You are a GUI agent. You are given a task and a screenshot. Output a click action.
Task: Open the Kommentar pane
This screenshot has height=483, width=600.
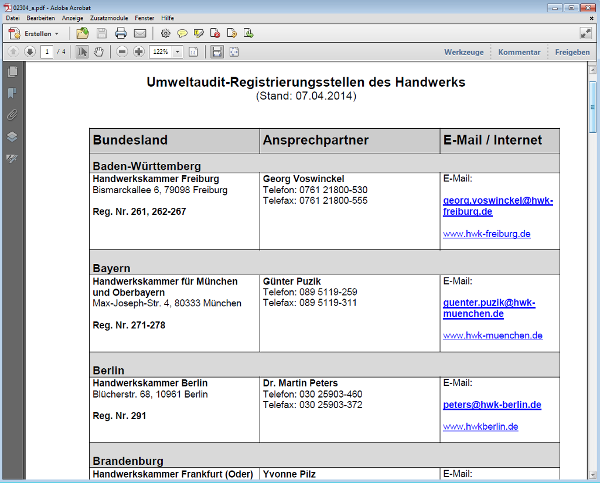[519, 51]
